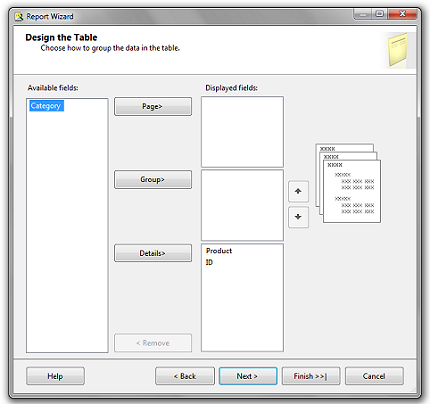Maximize the Report Wizard window
Screen dimensions: 430x404
pyautogui.click(x=380, y=14)
